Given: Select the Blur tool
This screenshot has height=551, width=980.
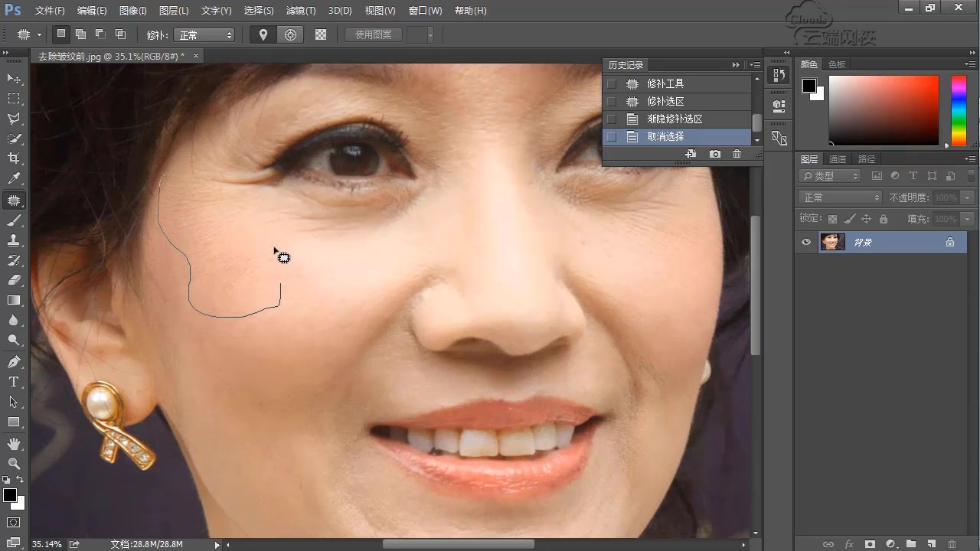Looking at the screenshot, I should point(14,320).
